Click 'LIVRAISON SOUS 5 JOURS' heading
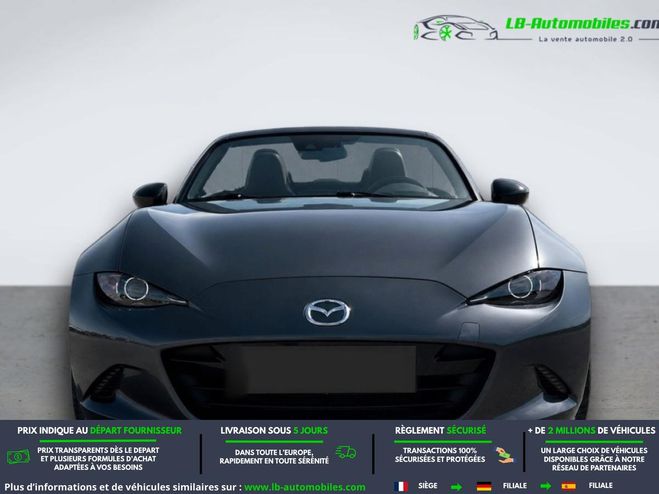 tap(274, 431)
